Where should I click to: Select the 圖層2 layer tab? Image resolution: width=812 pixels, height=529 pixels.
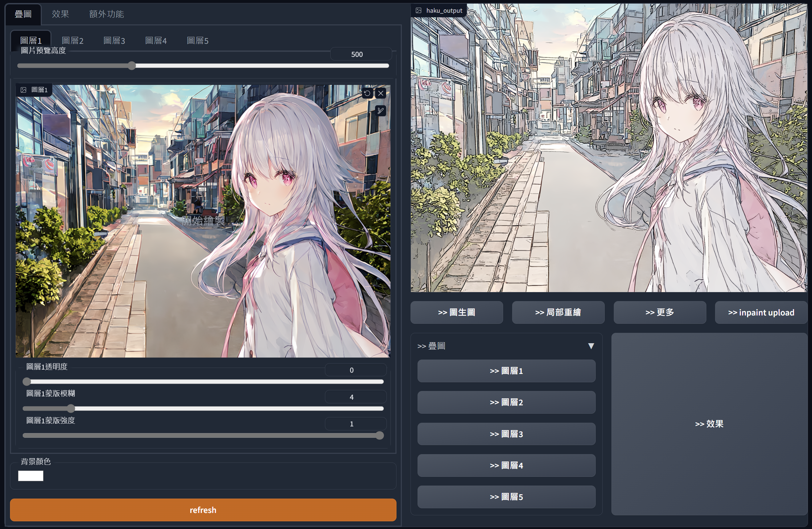[x=72, y=40]
